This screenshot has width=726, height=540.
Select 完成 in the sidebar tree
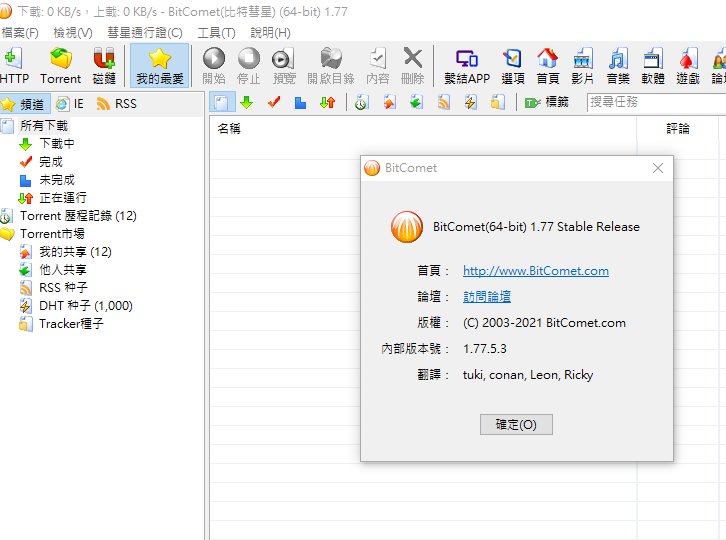pos(50,162)
